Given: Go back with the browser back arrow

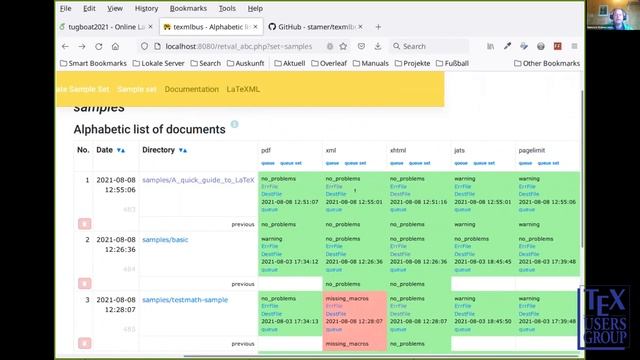Looking at the screenshot, I should click(65, 47).
